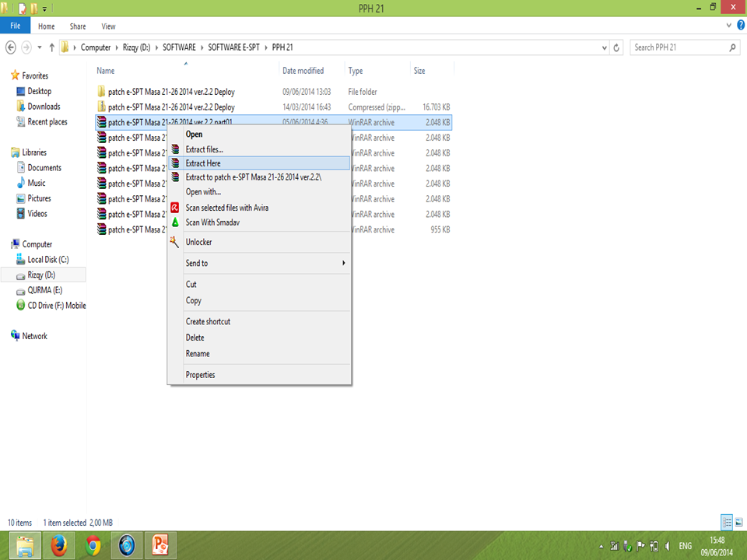This screenshot has height=560, width=747.
Task: Open the Explorer Help icon
Action: pyautogui.click(x=741, y=25)
